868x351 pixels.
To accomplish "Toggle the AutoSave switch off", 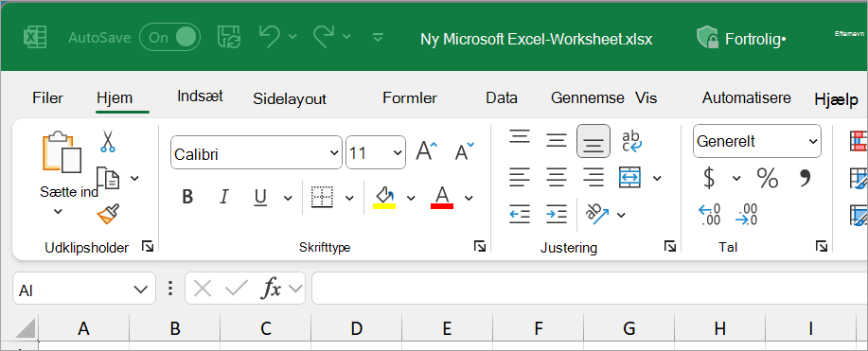I will [x=169, y=37].
